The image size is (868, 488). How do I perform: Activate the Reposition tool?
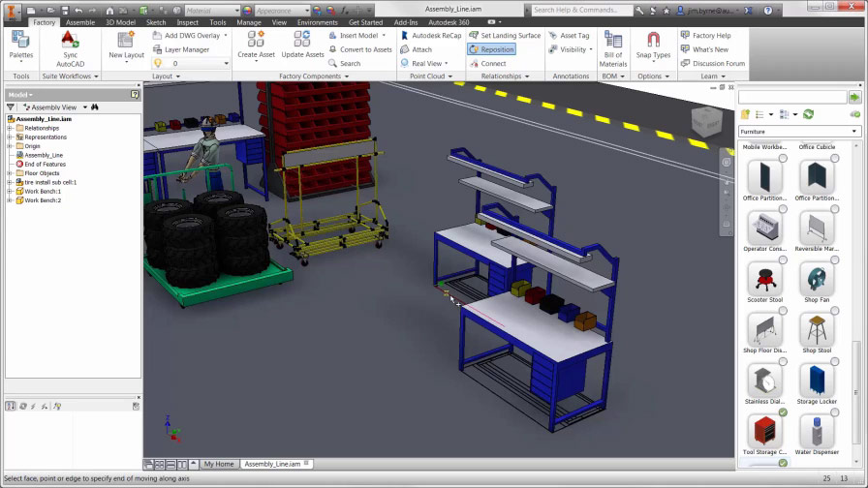tap(491, 49)
